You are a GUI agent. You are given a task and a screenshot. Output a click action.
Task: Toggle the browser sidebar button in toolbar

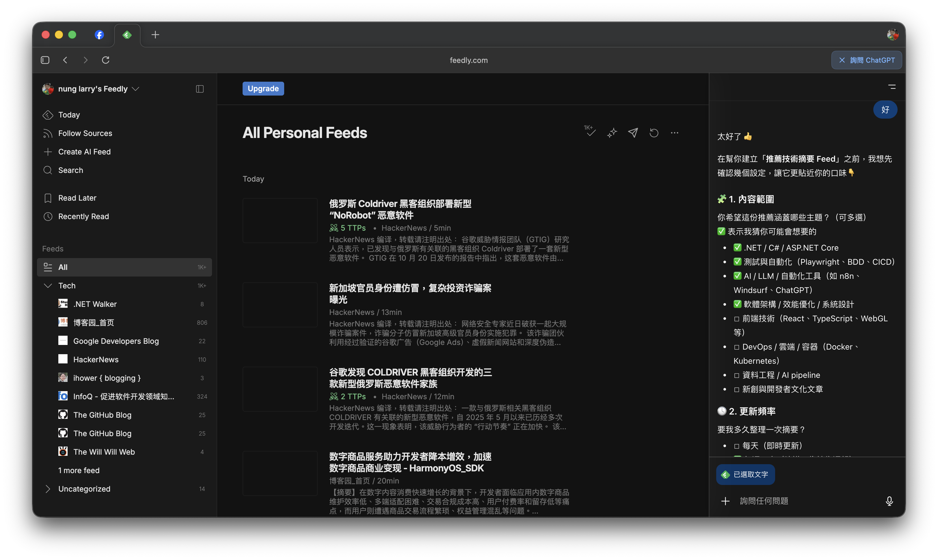coord(45,60)
